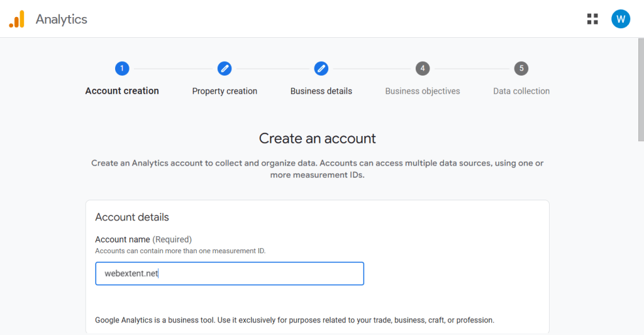Image resolution: width=644 pixels, height=335 pixels.
Task: Click the page's vertical scrollbar thumb
Action: (x=640, y=88)
